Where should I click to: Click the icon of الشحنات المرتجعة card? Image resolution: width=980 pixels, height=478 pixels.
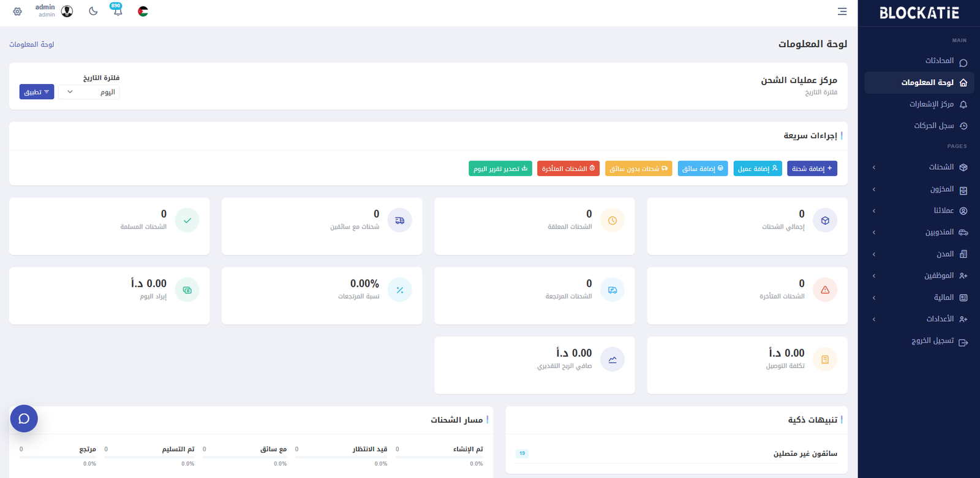coord(612,290)
